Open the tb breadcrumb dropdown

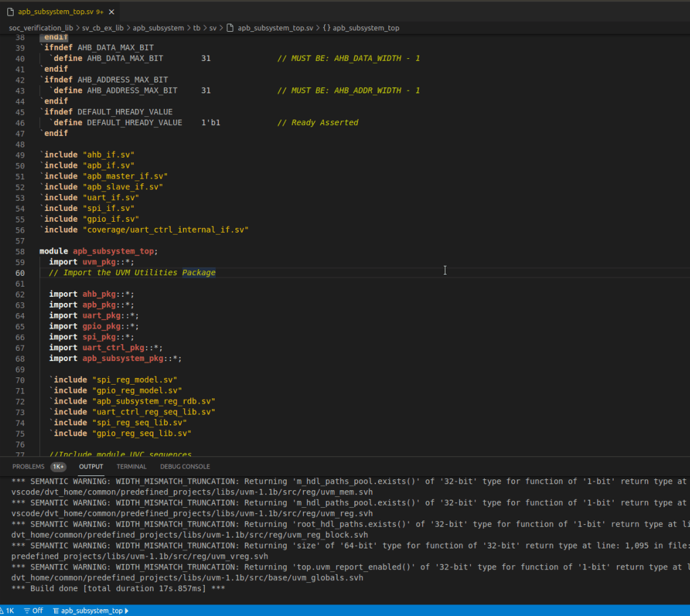click(196, 28)
